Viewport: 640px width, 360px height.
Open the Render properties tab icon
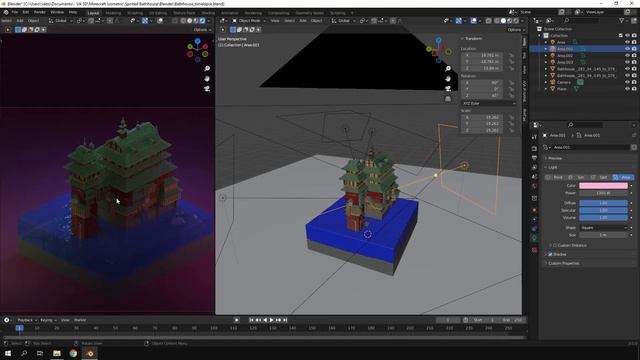coord(534,148)
